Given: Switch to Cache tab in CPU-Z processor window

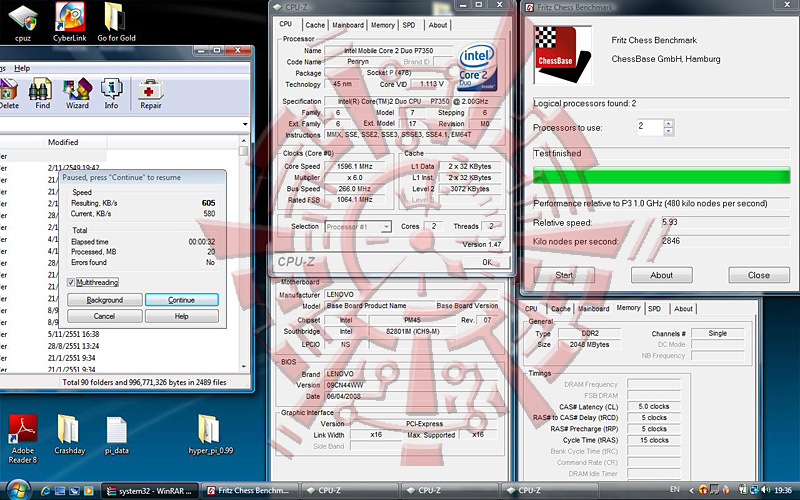Looking at the screenshot, I should [x=315, y=25].
